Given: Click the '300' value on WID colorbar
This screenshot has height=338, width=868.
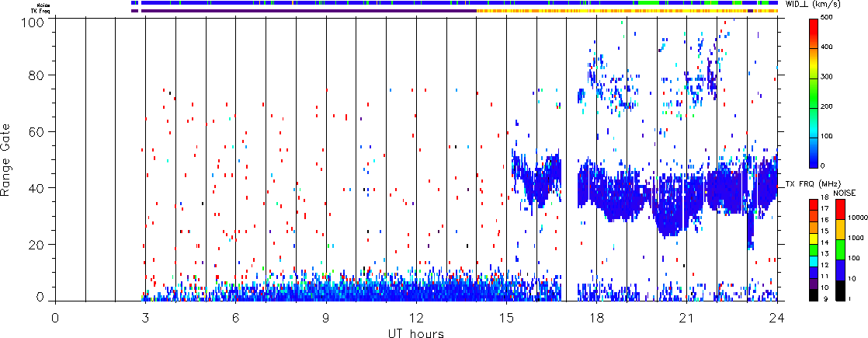Looking at the screenshot, I should click(828, 76).
